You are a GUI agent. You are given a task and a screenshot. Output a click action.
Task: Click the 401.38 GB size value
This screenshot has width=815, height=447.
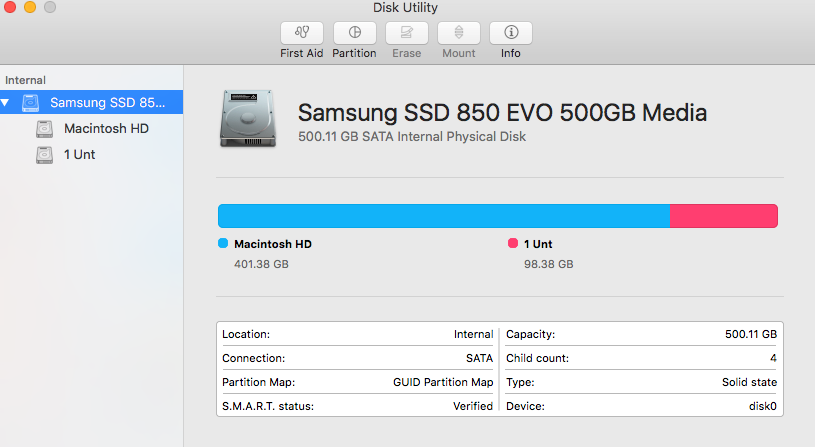261,264
